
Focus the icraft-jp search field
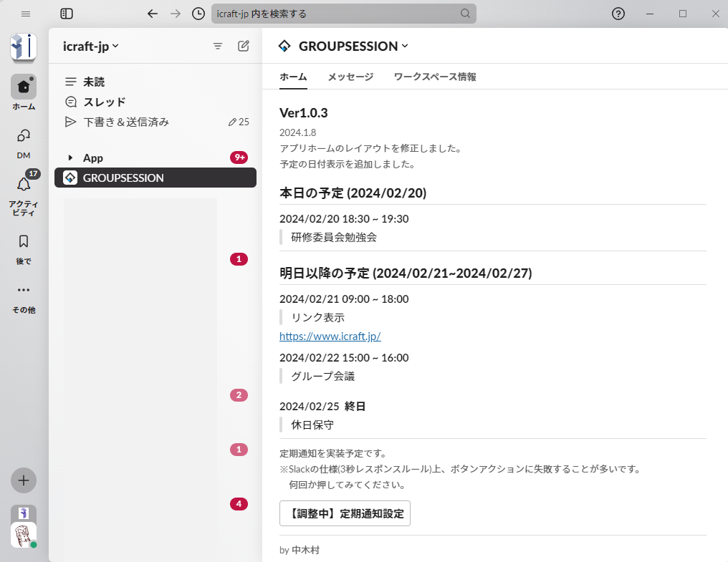[343, 14]
